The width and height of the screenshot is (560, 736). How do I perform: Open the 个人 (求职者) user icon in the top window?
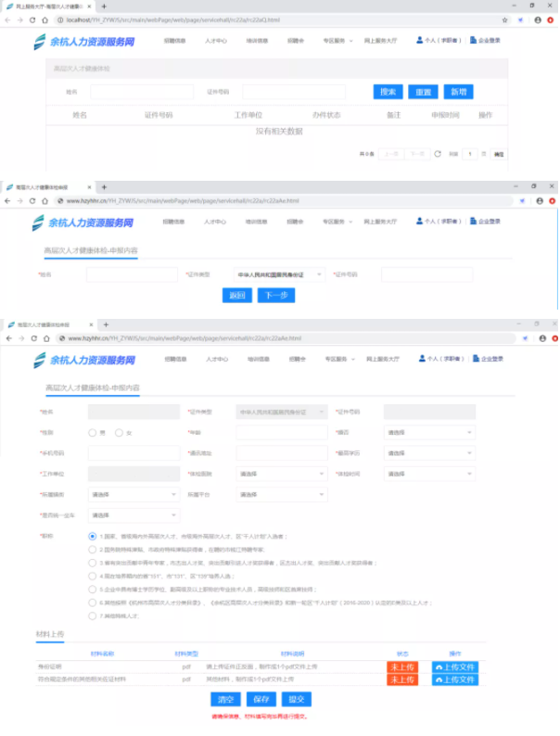coord(420,40)
